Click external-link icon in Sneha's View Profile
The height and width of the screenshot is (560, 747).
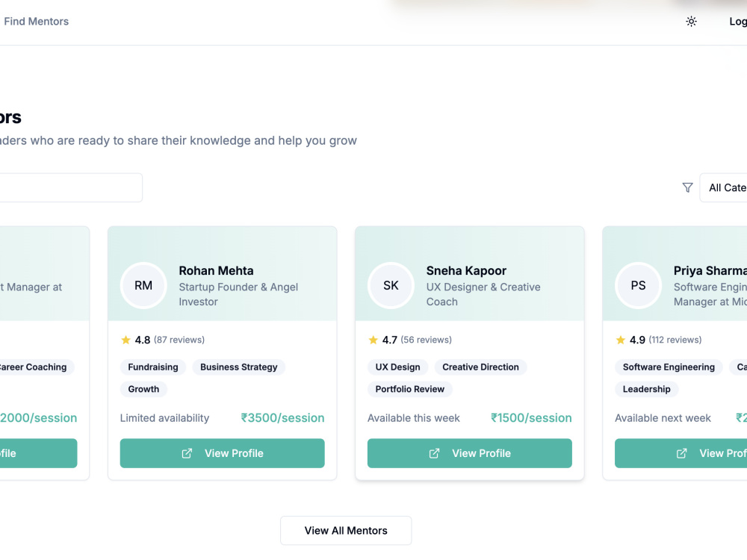(x=434, y=453)
